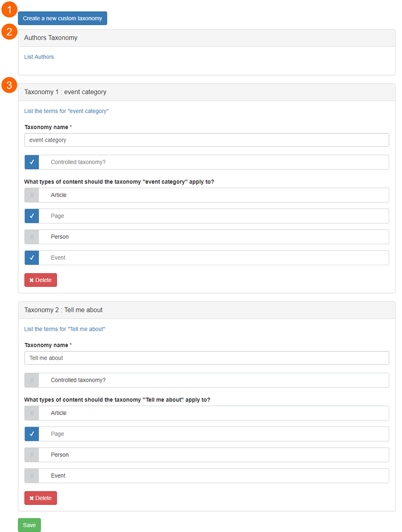This screenshot has width=402, height=532.
Task: Open List the terms for "event category"
Action: tap(66, 111)
